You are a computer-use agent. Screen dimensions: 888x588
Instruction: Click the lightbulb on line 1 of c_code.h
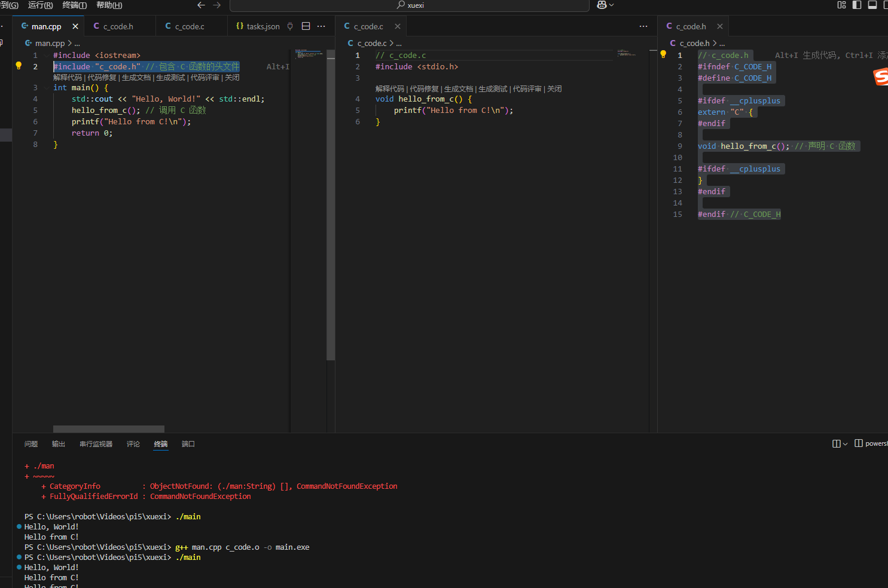tap(663, 54)
